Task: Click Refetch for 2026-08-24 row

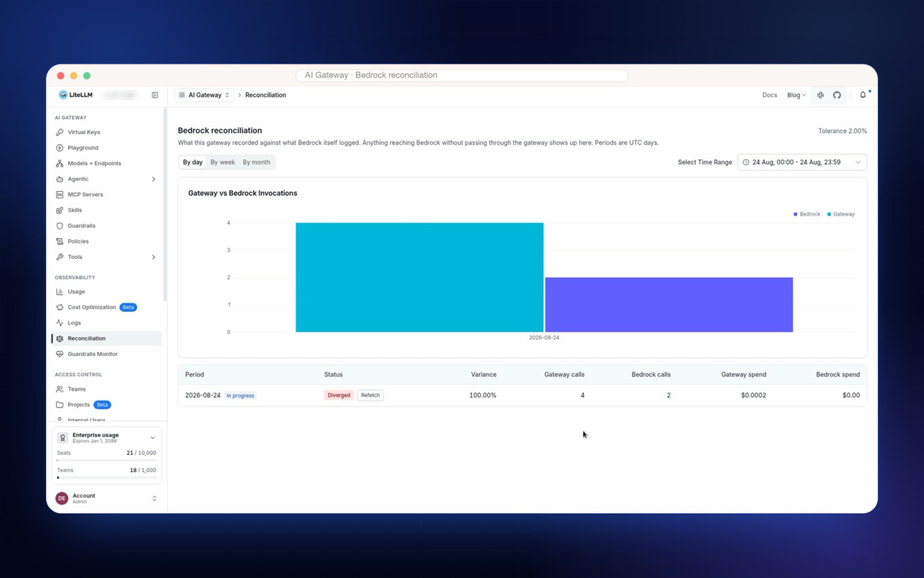Action: [x=370, y=395]
